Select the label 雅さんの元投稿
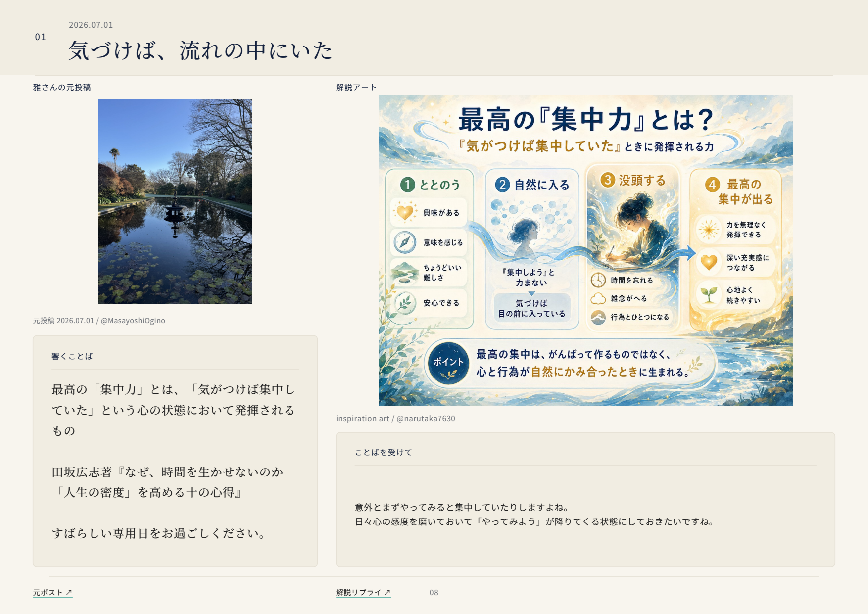This screenshot has height=614, width=868. click(x=62, y=87)
